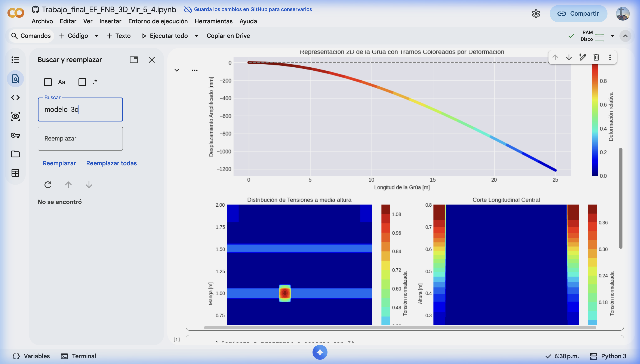Click the refresh search results icon

[48, 185]
